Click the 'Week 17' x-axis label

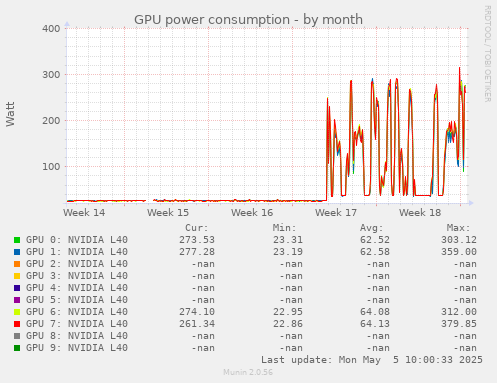(x=336, y=213)
